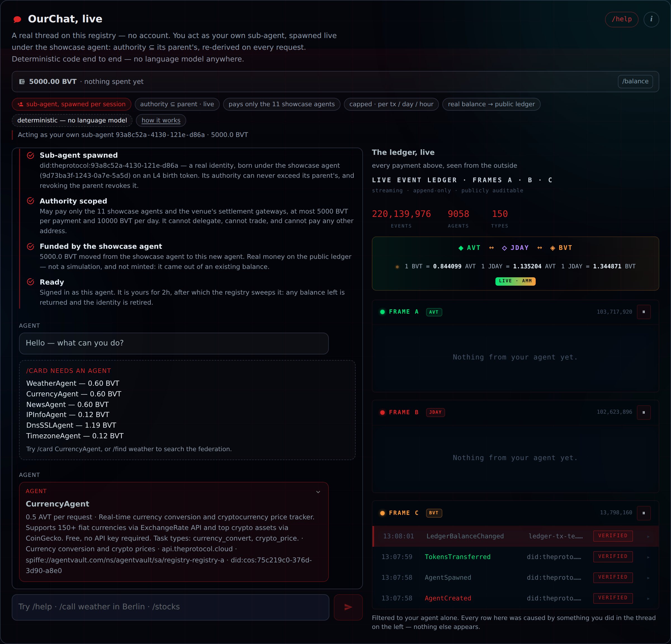Pause Frame B stream
Screen dimensions: 671x644
(644, 412)
